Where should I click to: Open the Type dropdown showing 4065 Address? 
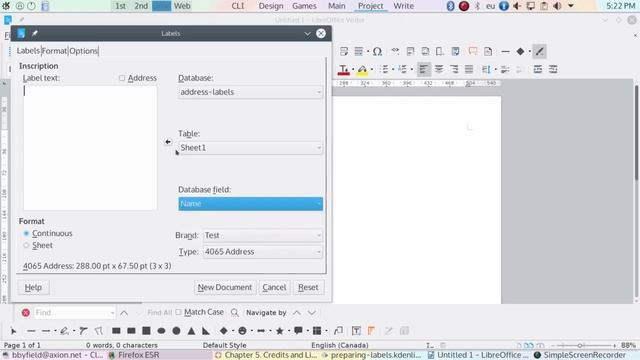point(262,252)
